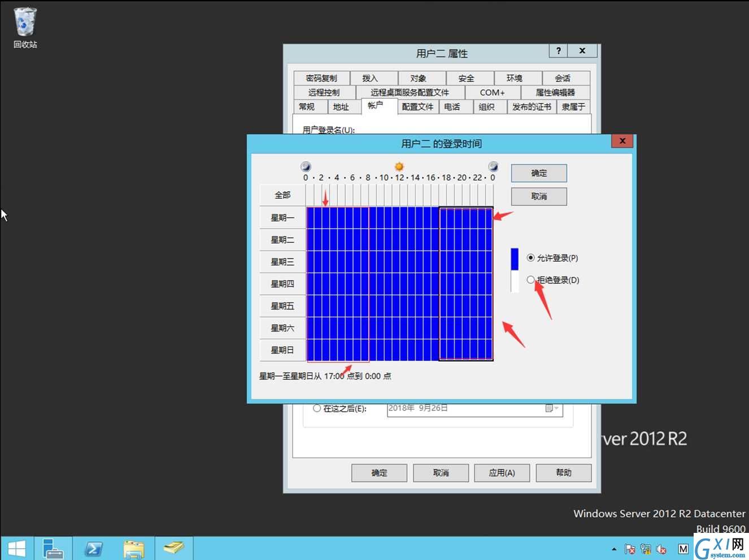Screen dimensions: 749x560
Task: Open the COM+ tab
Action: pos(492,92)
